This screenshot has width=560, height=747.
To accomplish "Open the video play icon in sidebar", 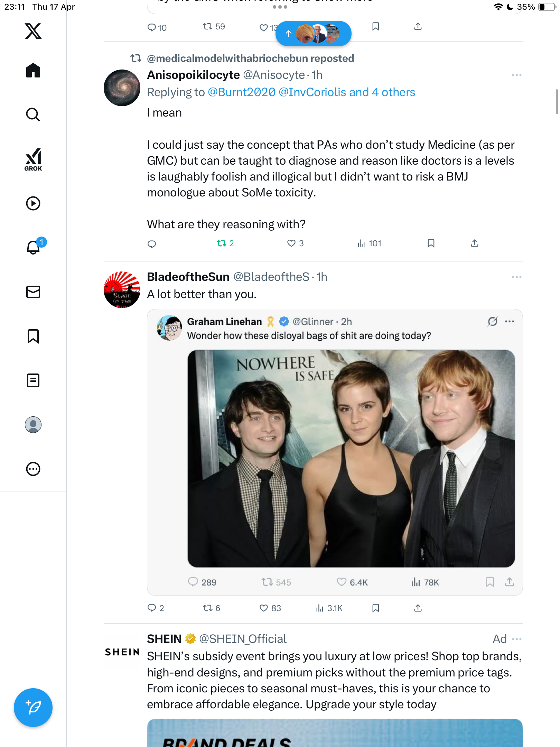I will 33,203.
